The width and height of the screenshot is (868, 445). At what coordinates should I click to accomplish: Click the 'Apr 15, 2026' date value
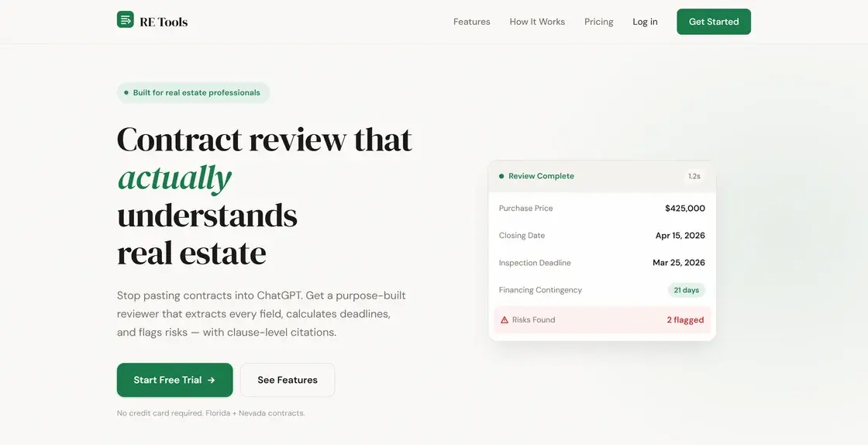pos(680,235)
